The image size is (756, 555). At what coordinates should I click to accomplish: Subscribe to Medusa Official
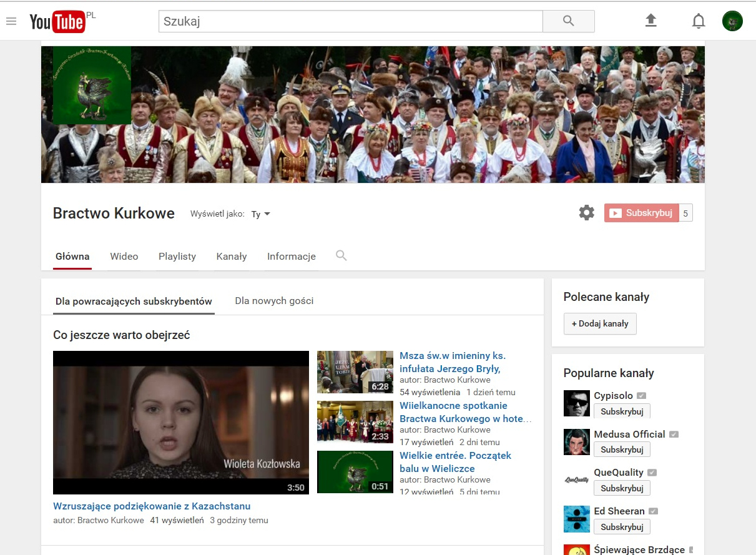(x=622, y=449)
